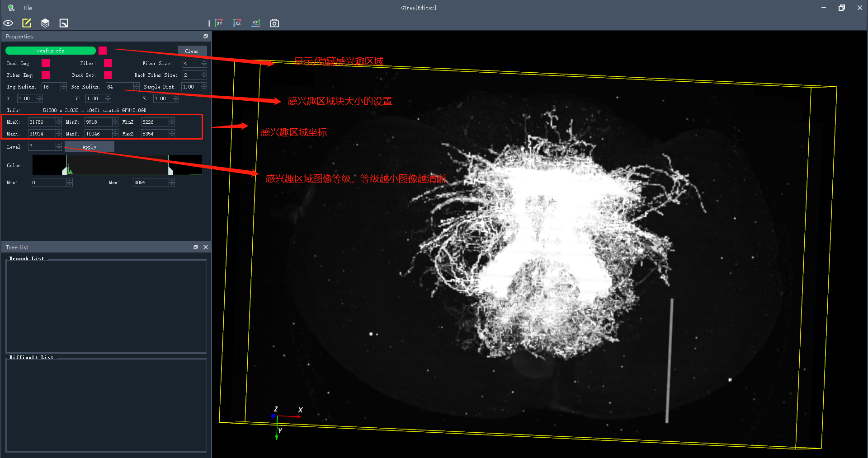Increase the Box Radius value
This screenshot has height=458, width=868.
coord(137,85)
